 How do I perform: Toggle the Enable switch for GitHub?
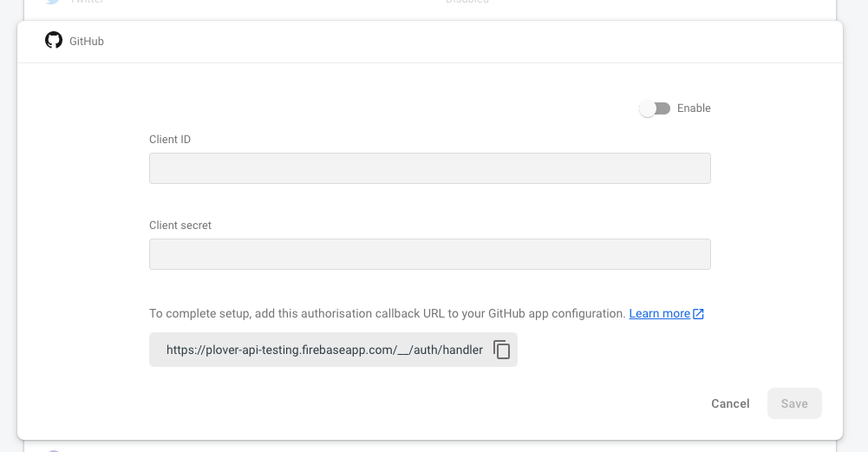pos(655,108)
